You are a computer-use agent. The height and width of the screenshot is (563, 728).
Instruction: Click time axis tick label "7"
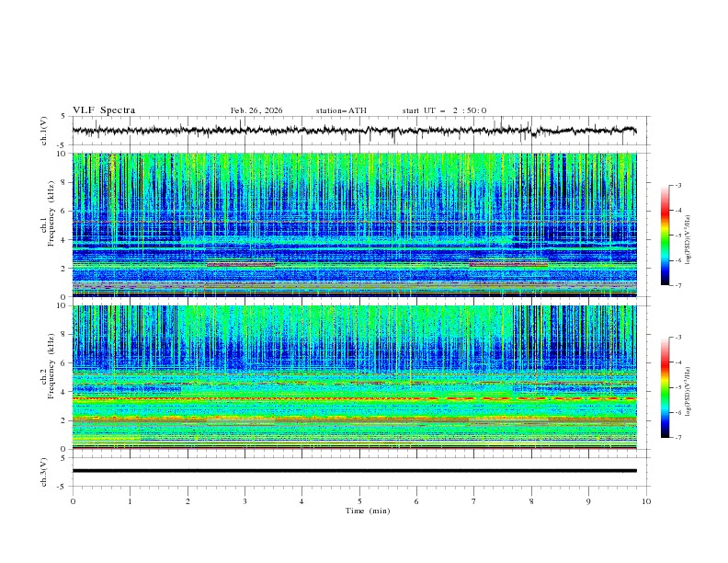tap(474, 501)
